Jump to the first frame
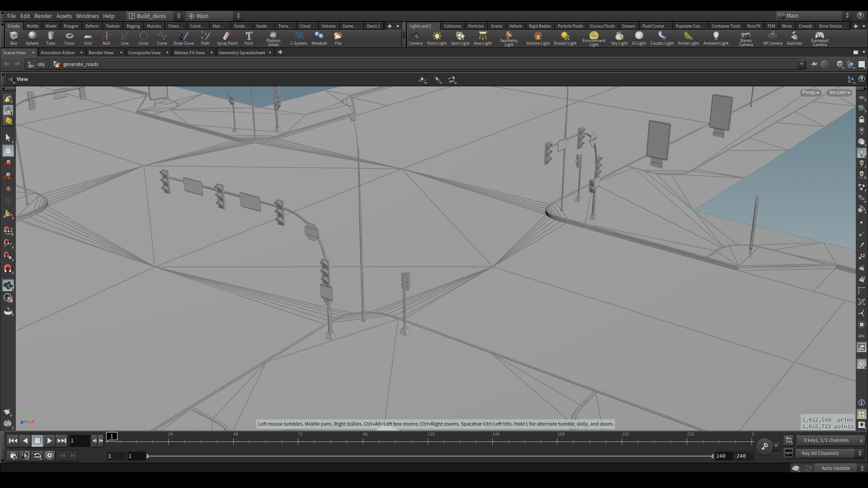868x488 pixels. (13, 441)
